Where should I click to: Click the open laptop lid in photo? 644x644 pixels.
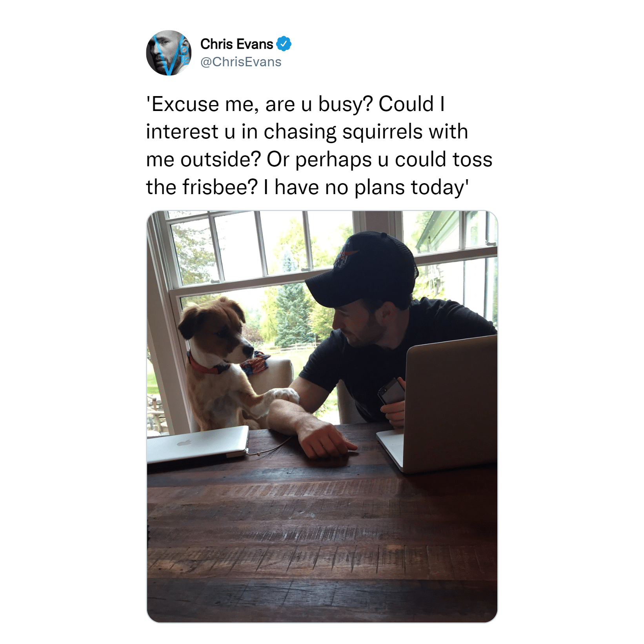450,404
